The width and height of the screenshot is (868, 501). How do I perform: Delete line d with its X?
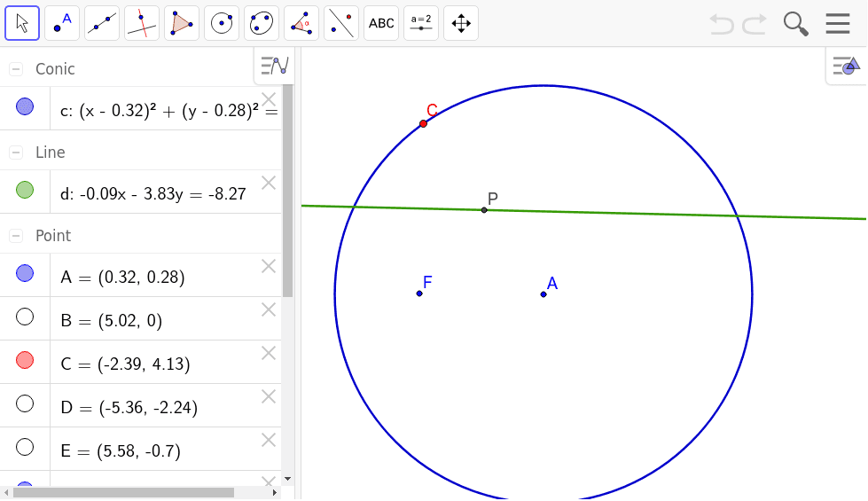[269, 183]
